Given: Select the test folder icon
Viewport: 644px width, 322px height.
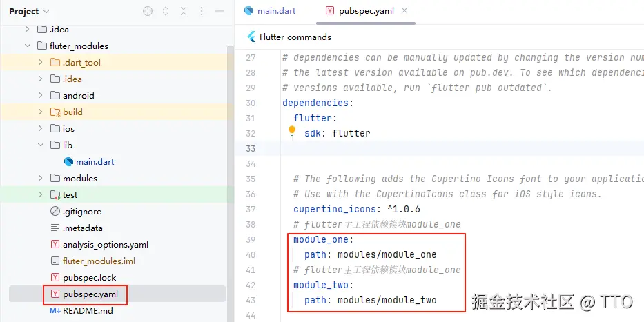Looking at the screenshot, I should (x=55, y=195).
